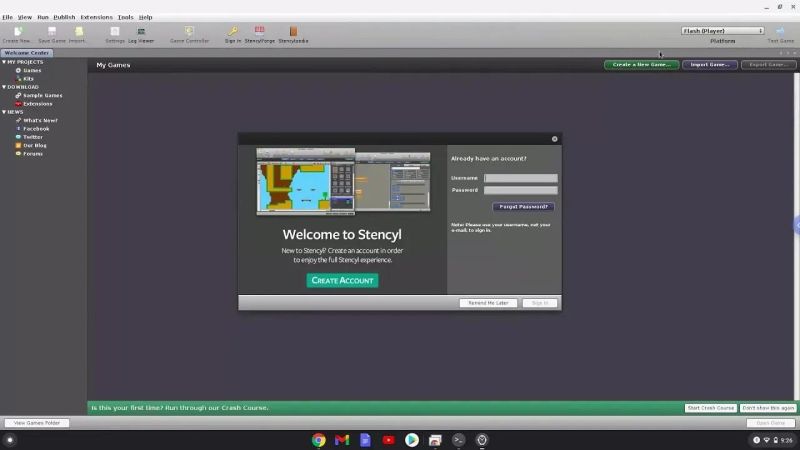
Task: Open Google Docs from the shelf
Action: point(365,440)
